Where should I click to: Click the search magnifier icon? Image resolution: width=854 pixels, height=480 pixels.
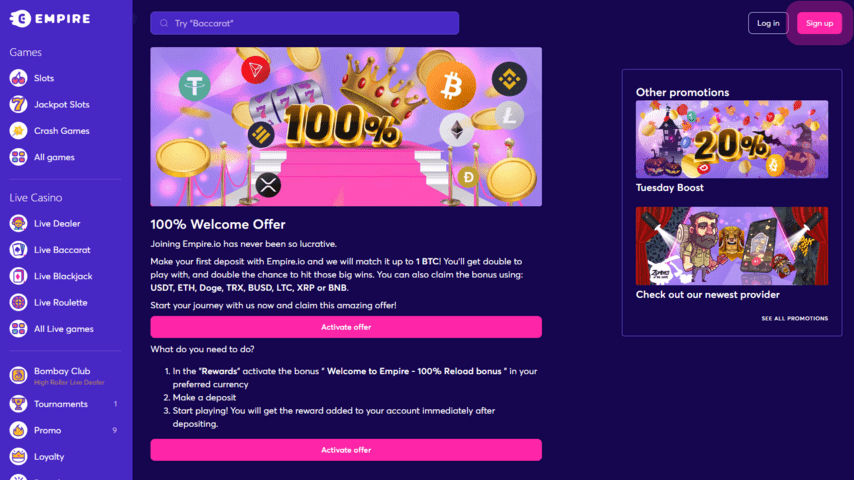(x=164, y=23)
